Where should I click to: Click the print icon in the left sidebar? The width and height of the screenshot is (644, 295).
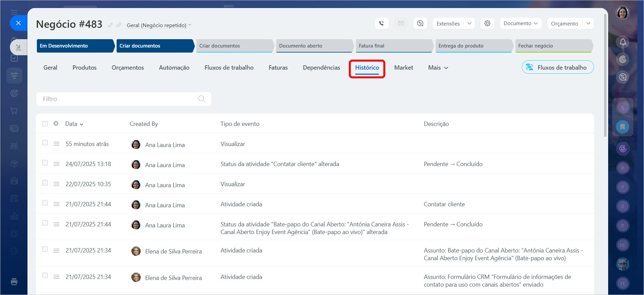pyautogui.click(x=14, y=282)
